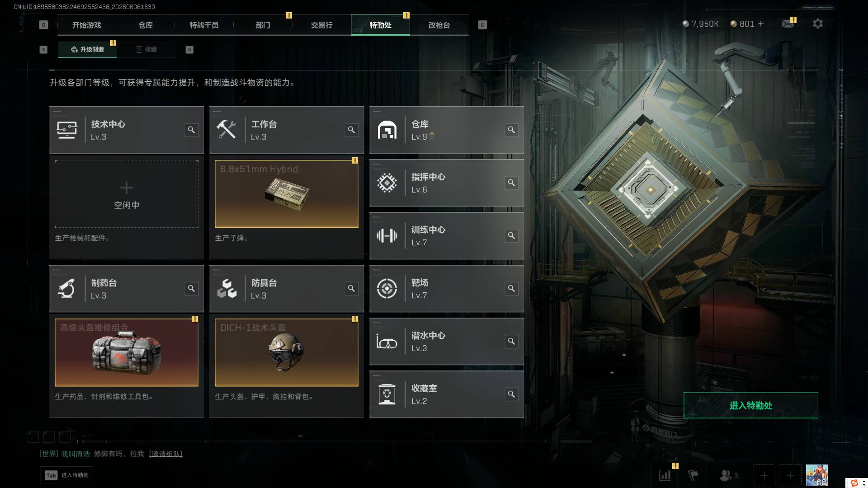Open the settings gear icon
This screenshot has height=488, width=868.
click(x=817, y=23)
